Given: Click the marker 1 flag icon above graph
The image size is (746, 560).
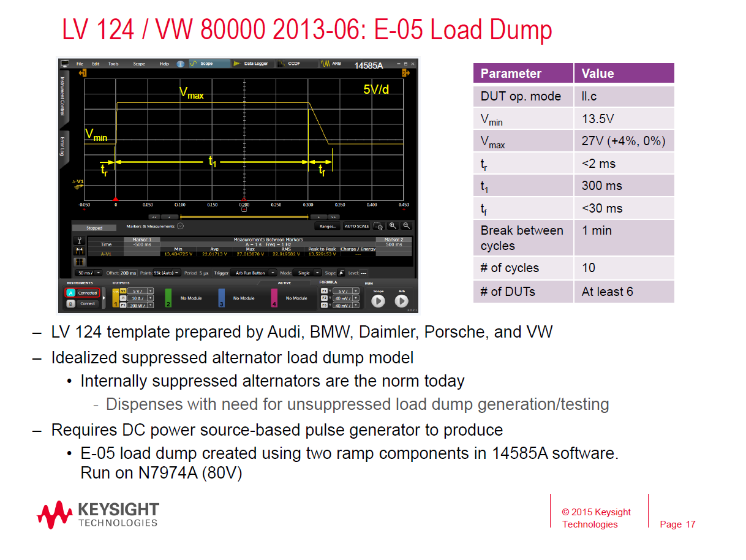Looking at the screenshot, I should (83, 74).
